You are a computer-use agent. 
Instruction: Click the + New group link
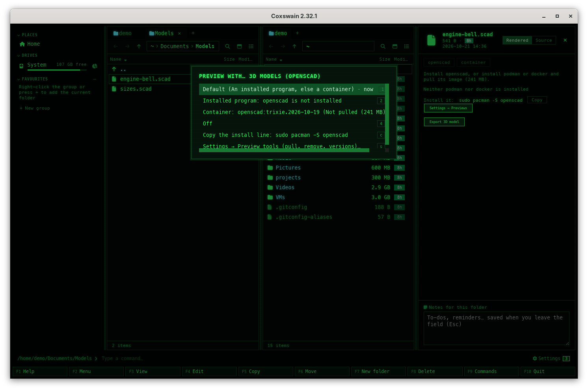tap(35, 108)
